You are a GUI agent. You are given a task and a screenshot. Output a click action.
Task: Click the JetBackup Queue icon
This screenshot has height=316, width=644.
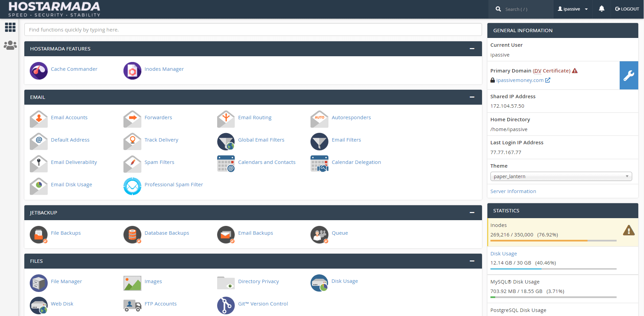tap(319, 234)
